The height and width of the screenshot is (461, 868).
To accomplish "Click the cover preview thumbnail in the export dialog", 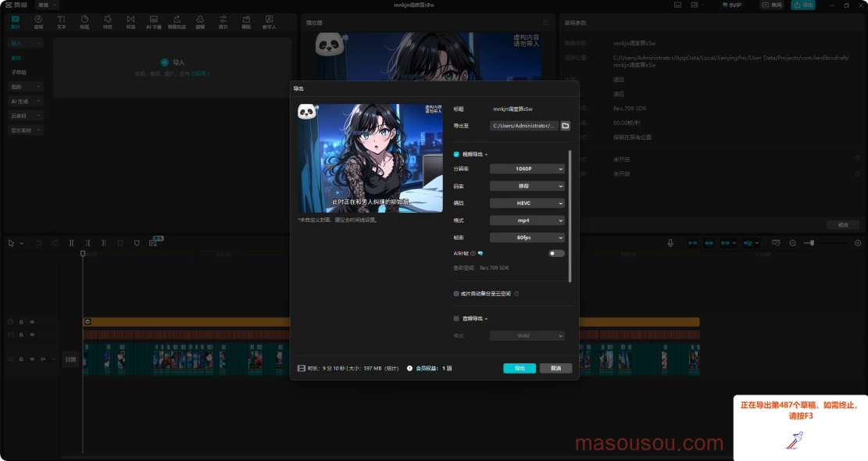I will pyautogui.click(x=370, y=159).
